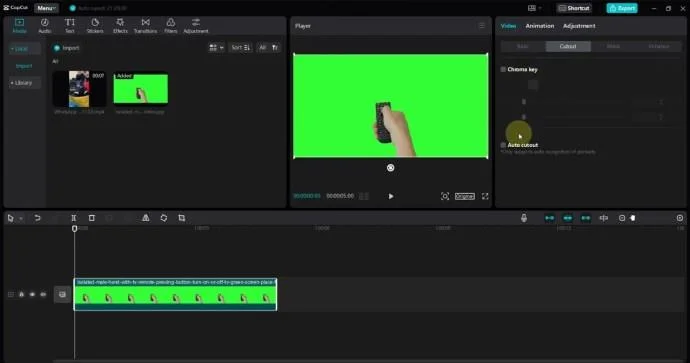Open the layout switcher dropdown near Shortcut
The image size is (690, 363).
click(x=534, y=8)
